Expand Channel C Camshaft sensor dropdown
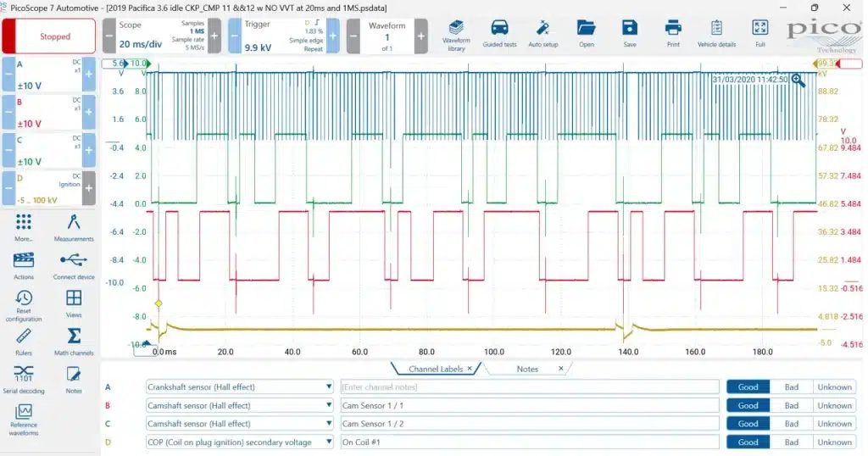 click(x=328, y=423)
